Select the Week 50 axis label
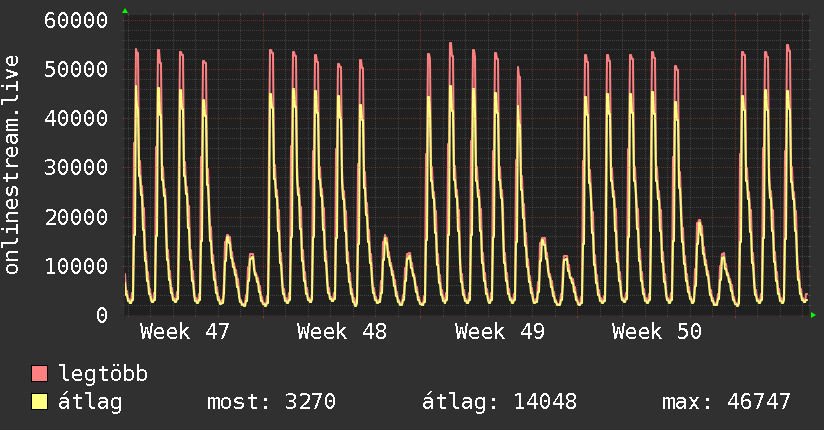 [x=657, y=331]
